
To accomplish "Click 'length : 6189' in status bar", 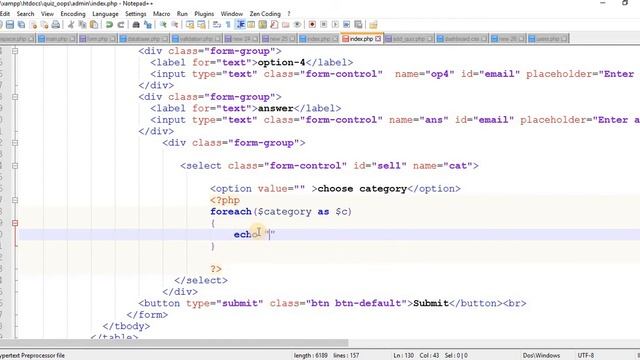I will [311, 356].
